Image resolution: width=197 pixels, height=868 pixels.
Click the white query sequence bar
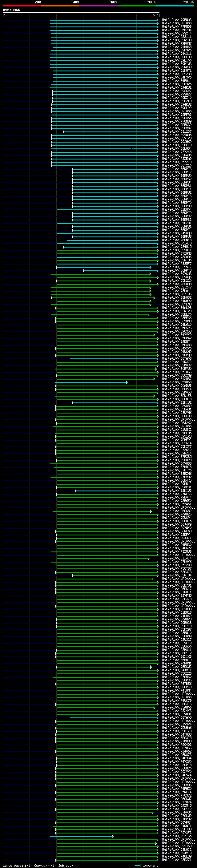[x=81, y=13]
